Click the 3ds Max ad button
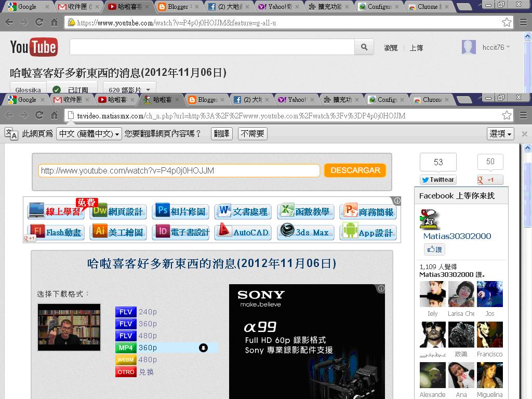532x399 pixels. pos(305,232)
